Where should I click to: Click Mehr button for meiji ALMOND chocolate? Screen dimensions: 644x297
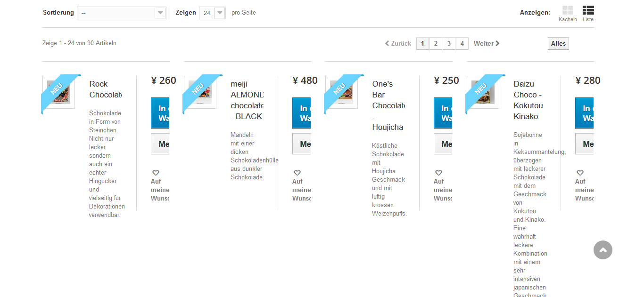click(x=301, y=144)
